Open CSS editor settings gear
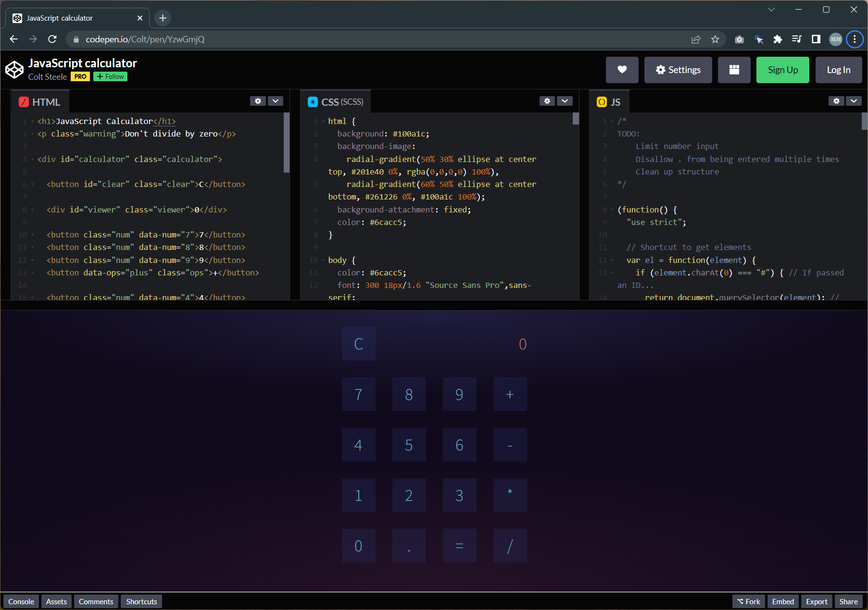This screenshot has height=610, width=868. tap(547, 101)
